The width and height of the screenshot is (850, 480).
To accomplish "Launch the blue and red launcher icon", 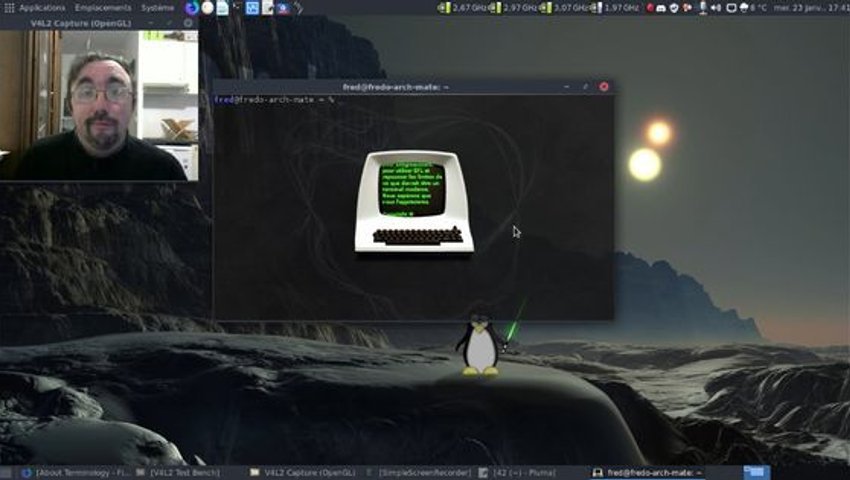I will point(283,8).
